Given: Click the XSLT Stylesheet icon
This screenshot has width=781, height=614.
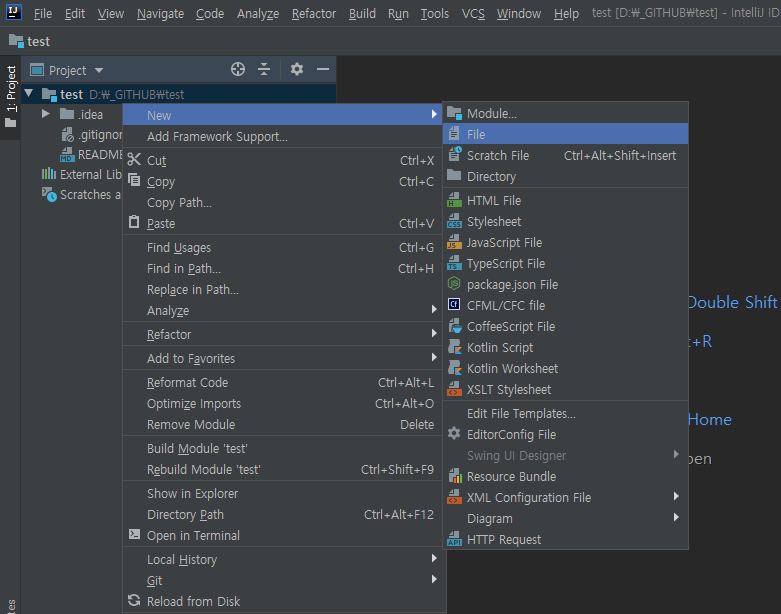Looking at the screenshot, I should coord(454,389).
